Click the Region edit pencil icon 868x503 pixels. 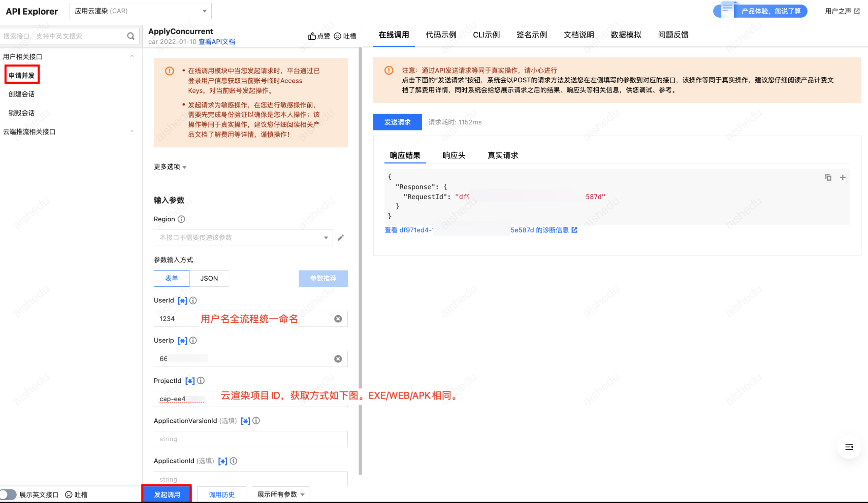coord(341,238)
